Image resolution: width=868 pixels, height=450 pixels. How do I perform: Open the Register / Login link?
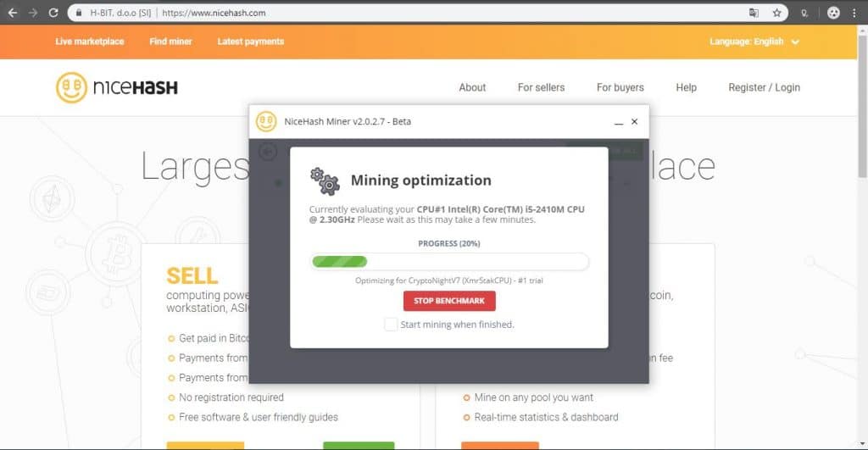[x=764, y=87]
